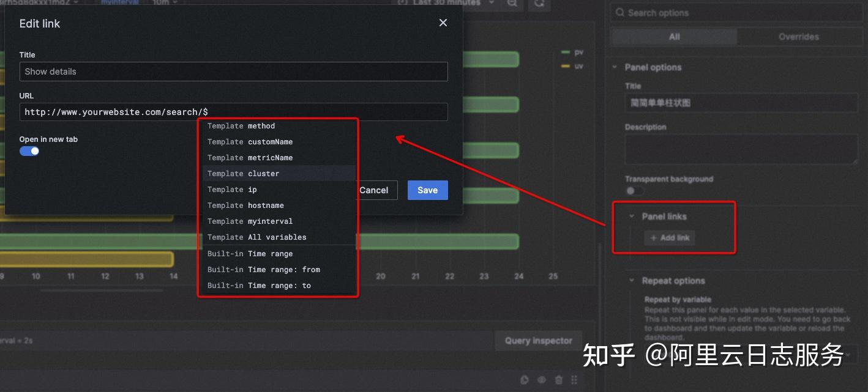Grab the query drag handle dots icon
Viewport: 868px width, 392px height.
coord(574,379)
